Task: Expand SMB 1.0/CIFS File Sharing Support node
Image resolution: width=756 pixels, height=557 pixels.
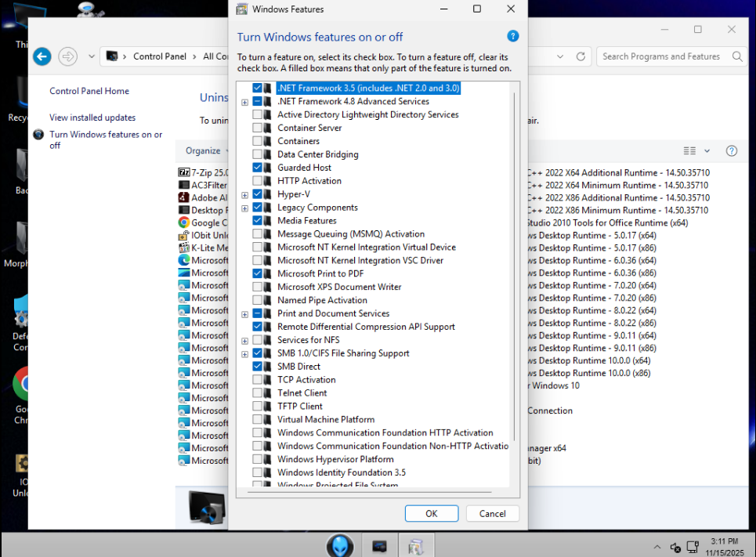Action: (x=245, y=354)
